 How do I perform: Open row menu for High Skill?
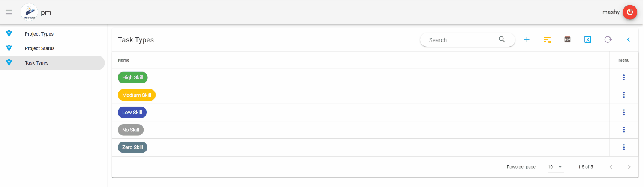tap(624, 77)
